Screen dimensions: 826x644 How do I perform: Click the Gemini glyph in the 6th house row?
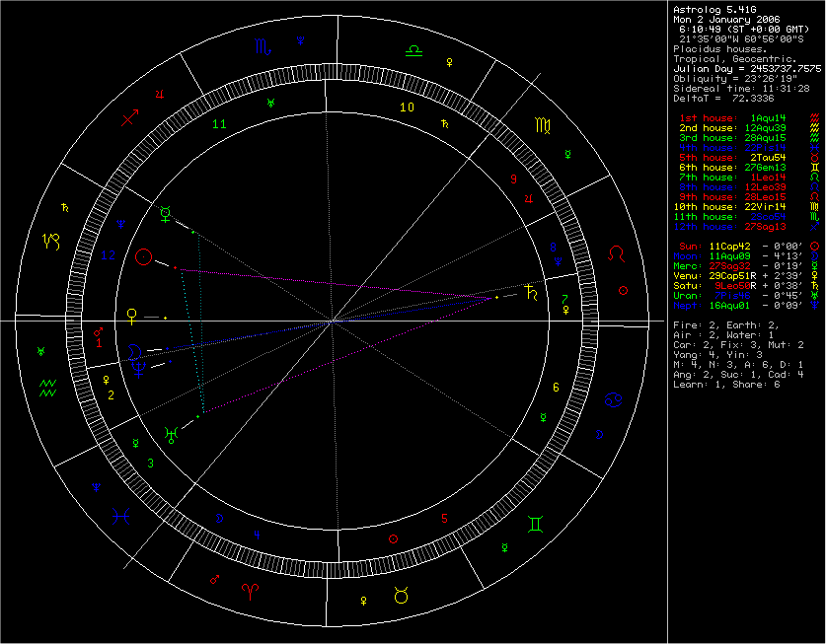tap(814, 168)
